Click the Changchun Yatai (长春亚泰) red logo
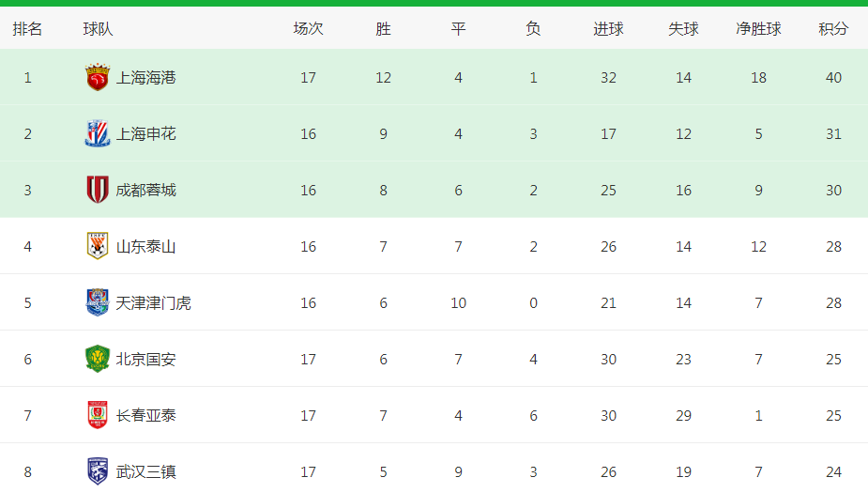The height and width of the screenshot is (493, 868). pyautogui.click(x=98, y=416)
